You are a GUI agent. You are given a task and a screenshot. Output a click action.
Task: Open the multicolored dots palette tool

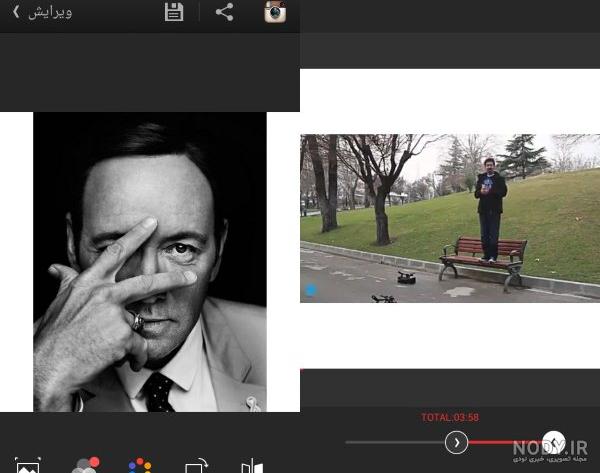pyautogui.click(x=140, y=465)
